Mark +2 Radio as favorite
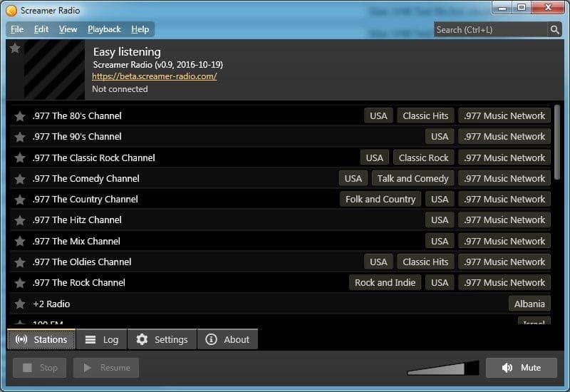The width and height of the screenshot is (570, 392). pyautogui.click(x=20, y=304)
